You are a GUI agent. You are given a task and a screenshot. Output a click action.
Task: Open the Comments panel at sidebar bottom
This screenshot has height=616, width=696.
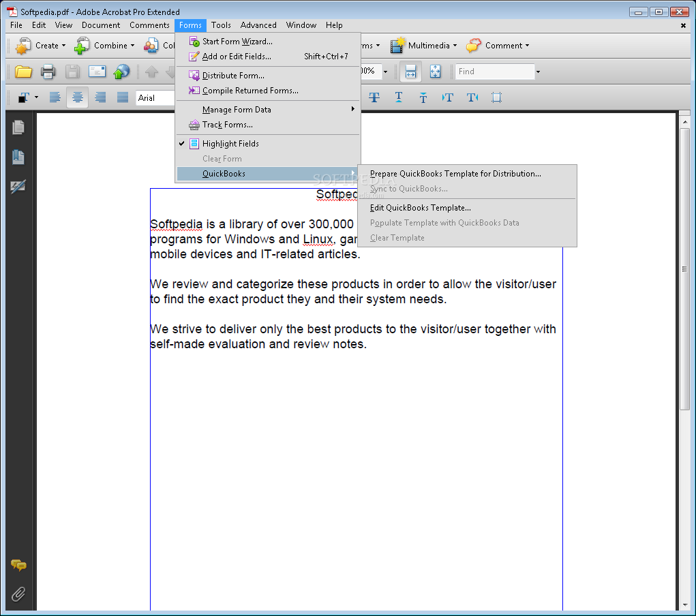pos(18,565)
